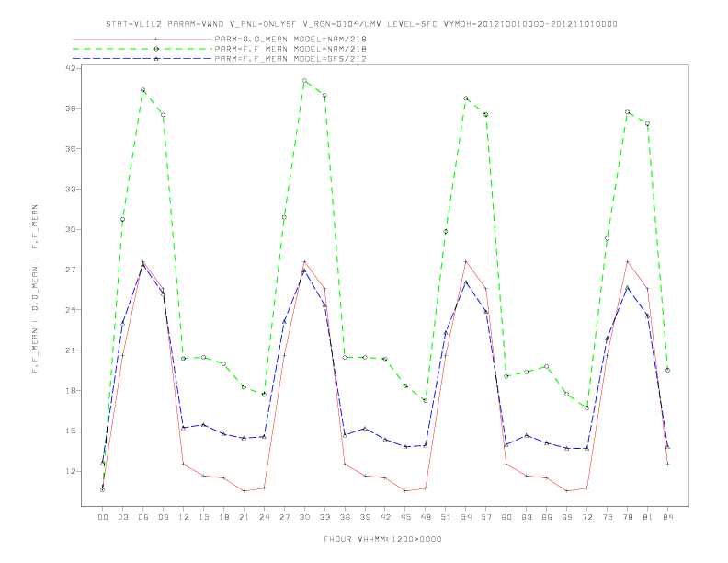Click y-axis tick label 30
The image size is (728, 563).
72,229
